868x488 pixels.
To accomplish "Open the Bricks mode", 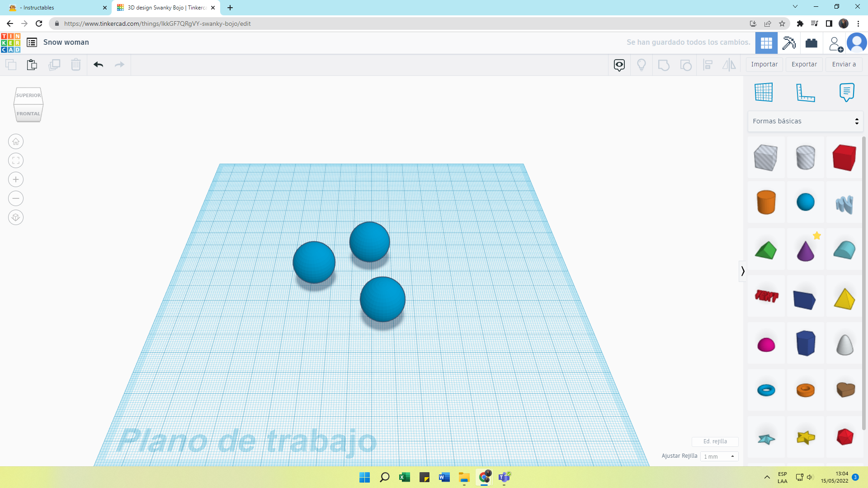I will tap(811, 43).
